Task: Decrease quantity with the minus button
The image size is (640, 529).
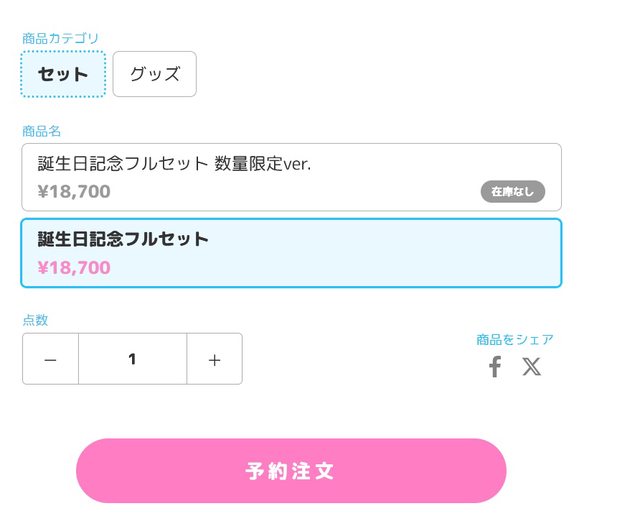Action: (x=50, y=359)
